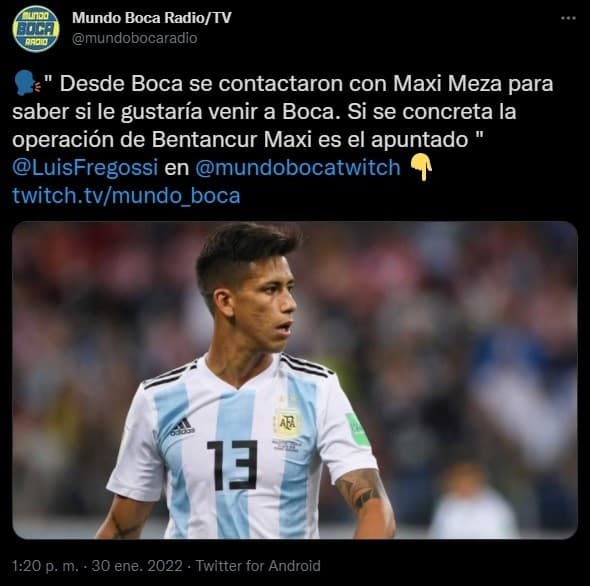Click the adidas logo on the shirt
Viewport: 590px width, 586px height.
[x=182, y=427]
